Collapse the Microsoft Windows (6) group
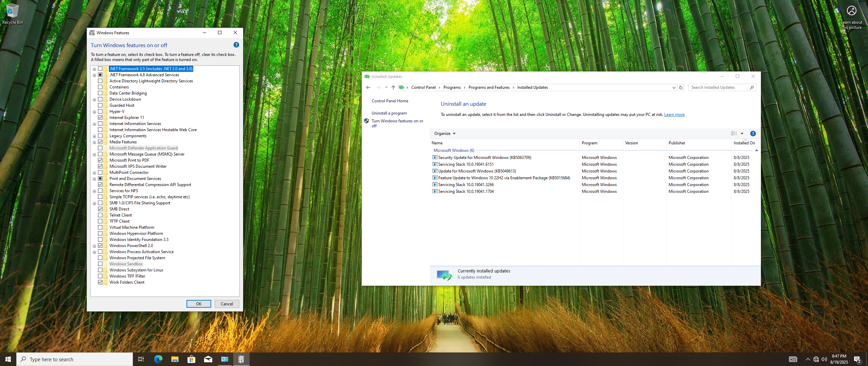868x366 pixels. click(x=756, y=150)
